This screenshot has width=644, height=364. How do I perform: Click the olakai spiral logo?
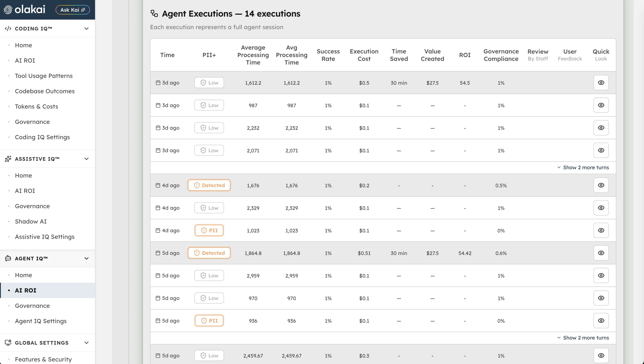click(8, 10)
